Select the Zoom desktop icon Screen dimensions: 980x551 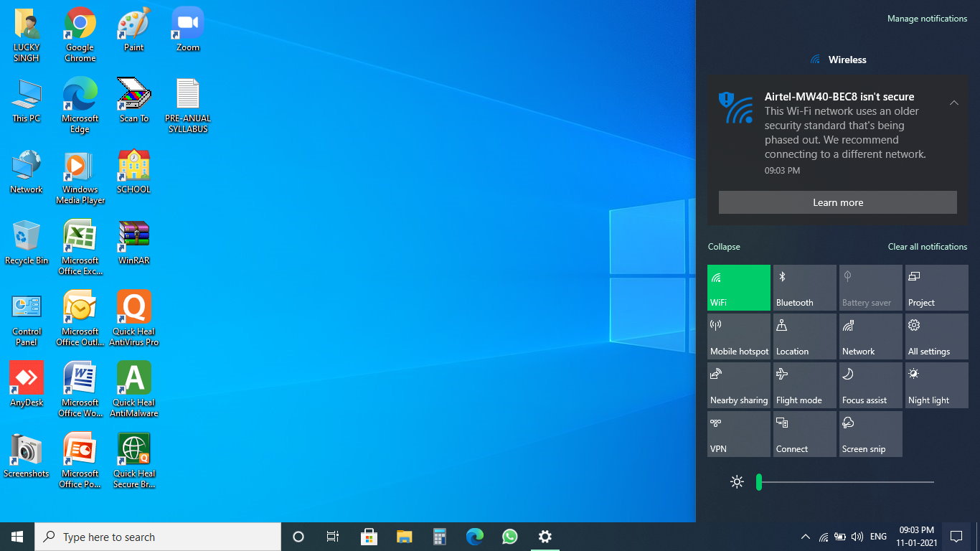click(188, 30)
